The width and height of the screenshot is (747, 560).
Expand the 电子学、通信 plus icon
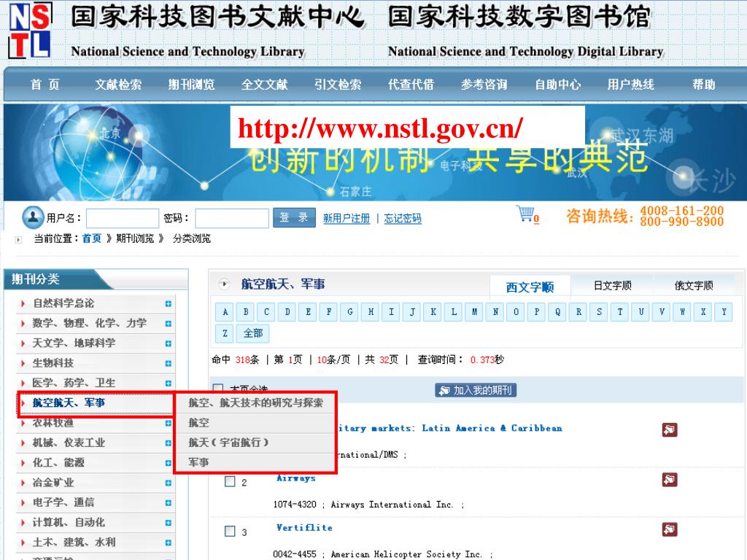pos(169,503)
